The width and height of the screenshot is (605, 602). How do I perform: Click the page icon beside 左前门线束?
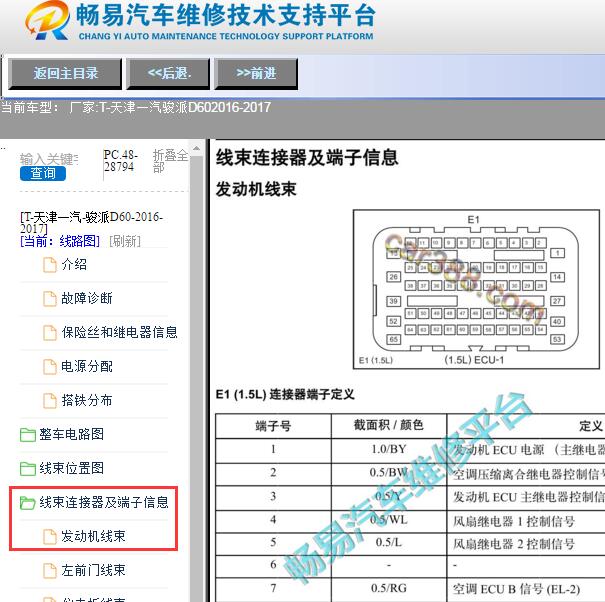point(49,570)
